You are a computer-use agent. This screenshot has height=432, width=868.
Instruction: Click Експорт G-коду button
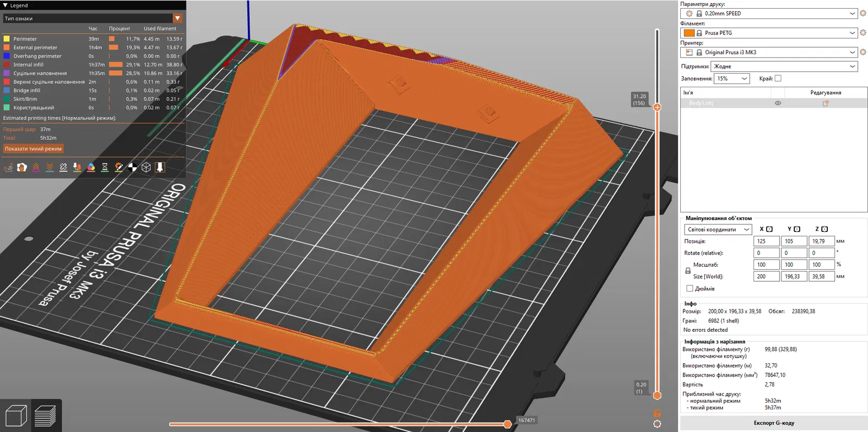point(774,423)
